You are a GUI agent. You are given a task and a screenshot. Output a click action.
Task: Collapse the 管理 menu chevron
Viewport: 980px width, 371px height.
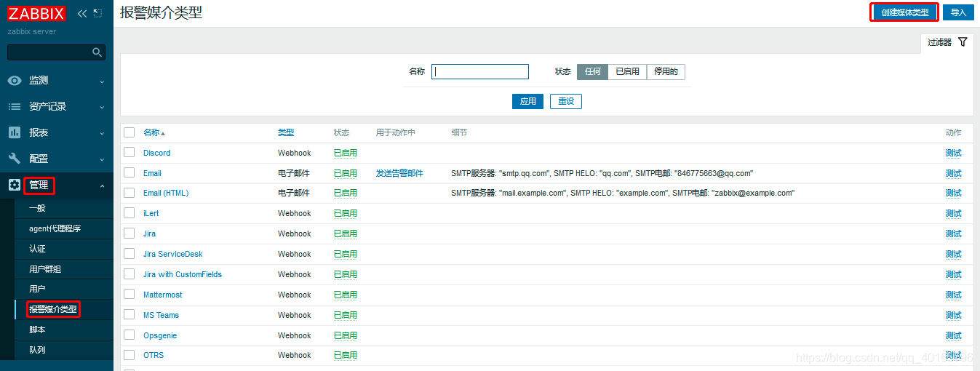click(x=102, y=185)
